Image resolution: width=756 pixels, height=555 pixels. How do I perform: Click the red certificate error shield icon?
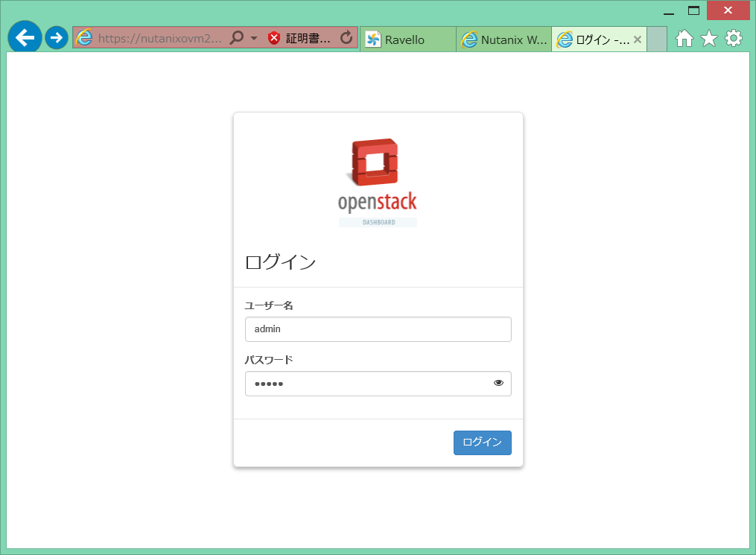[274, 38]
